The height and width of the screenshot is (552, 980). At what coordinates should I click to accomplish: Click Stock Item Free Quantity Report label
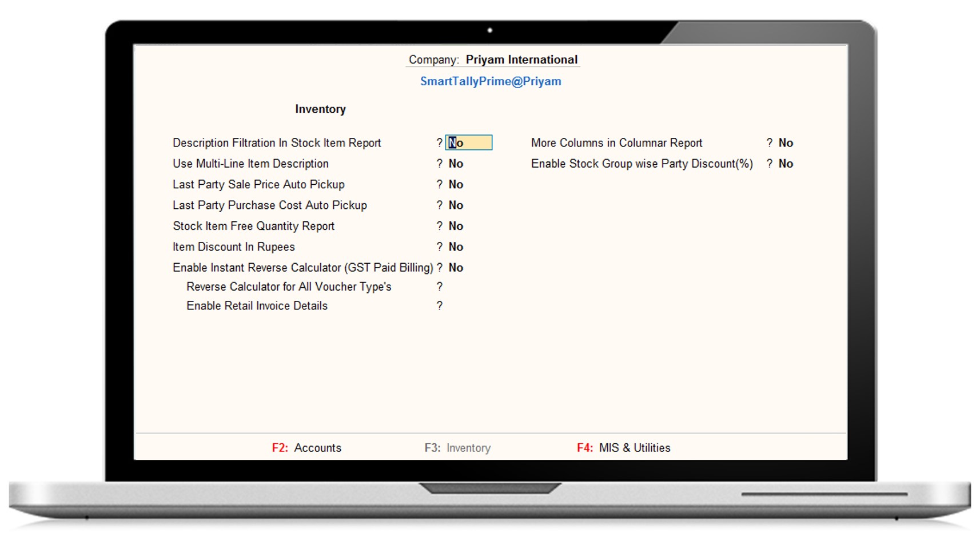253,226
